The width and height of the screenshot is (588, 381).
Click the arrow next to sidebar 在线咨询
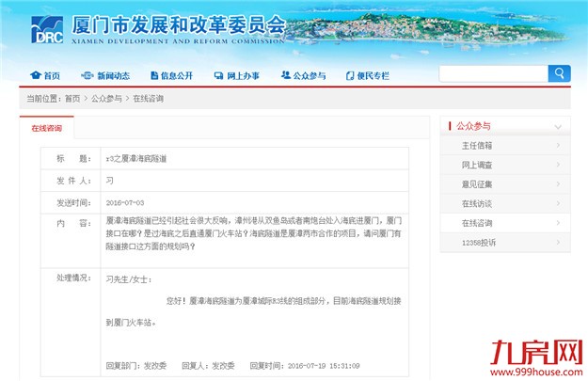559,223
